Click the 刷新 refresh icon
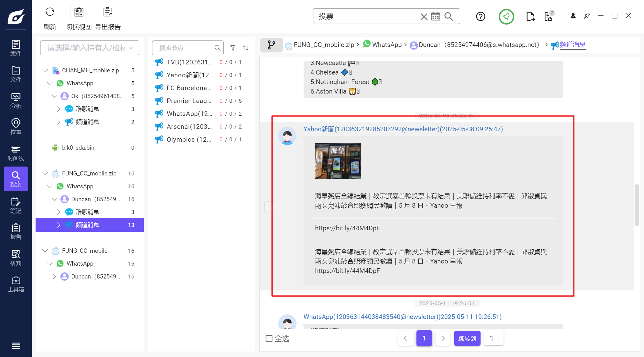Screen dimensions: 644x357 [x=50, y=12]
